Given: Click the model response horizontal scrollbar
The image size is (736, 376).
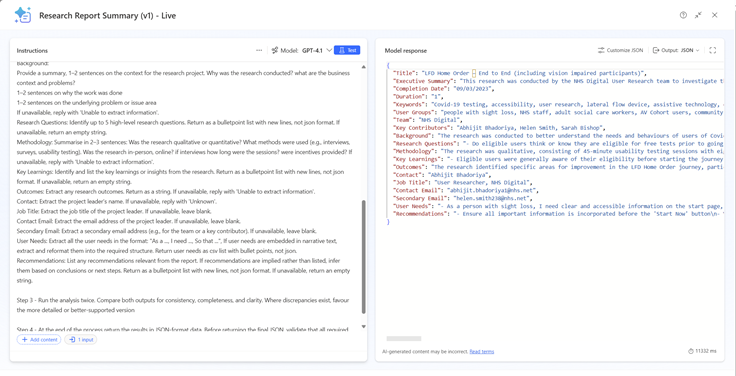Looking at the screenshot, I should 404,338.
